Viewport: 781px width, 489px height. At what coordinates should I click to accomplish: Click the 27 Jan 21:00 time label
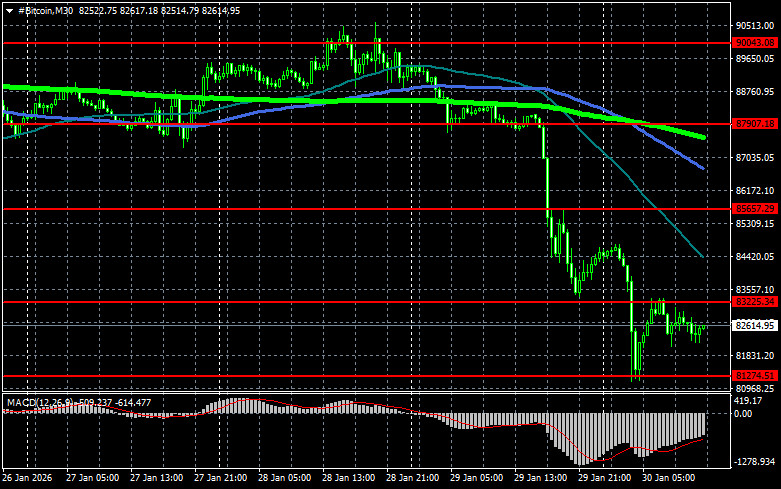(x=221, y=478)
